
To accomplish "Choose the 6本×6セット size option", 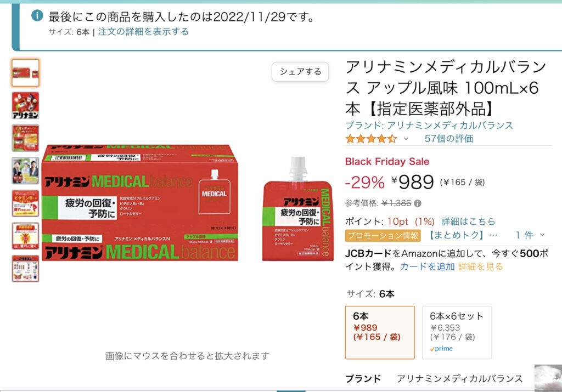I will pos(457,333).
